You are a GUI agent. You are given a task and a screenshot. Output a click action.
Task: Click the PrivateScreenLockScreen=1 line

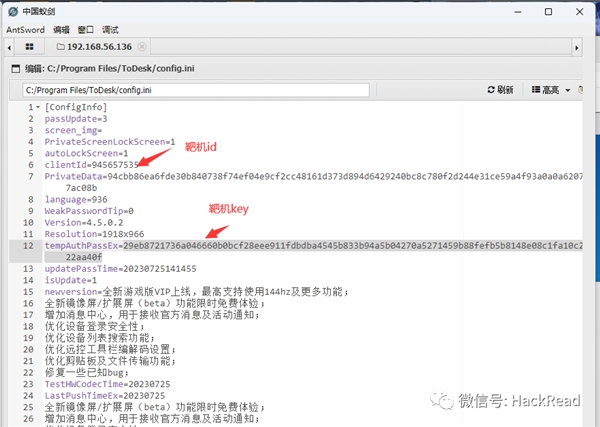pyautogui.click(x=110, y=142)
